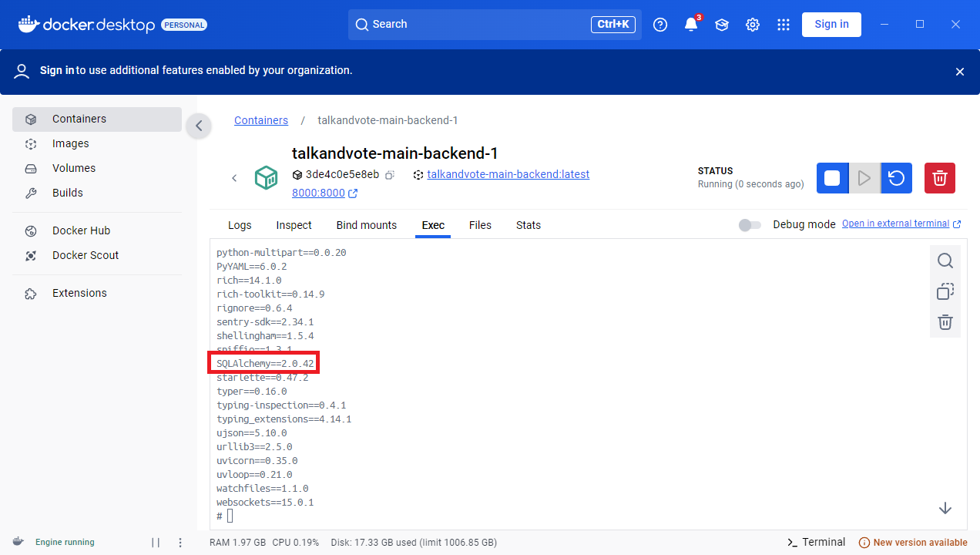Open the engine options kebab menu
The height and width of the screenshot is (555, 980).
click(180, 542)
